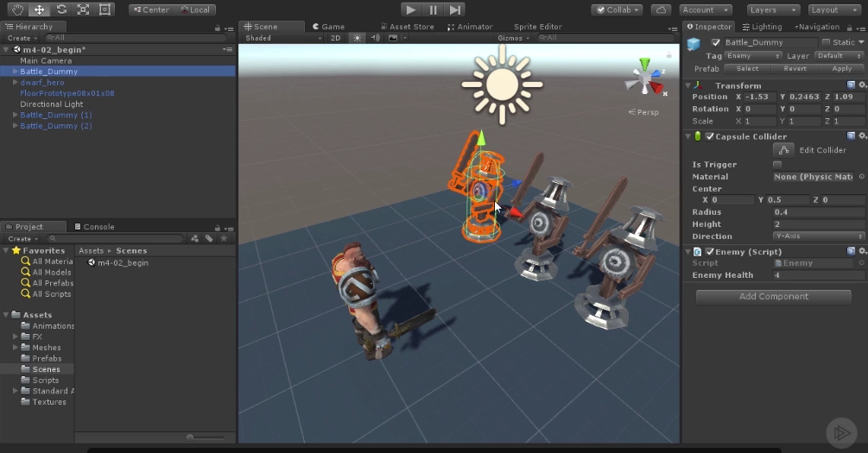Expand Battle_Dummy (1) in Hierarchy
This screenshot has height=453, width=868.
pos(16,115)
